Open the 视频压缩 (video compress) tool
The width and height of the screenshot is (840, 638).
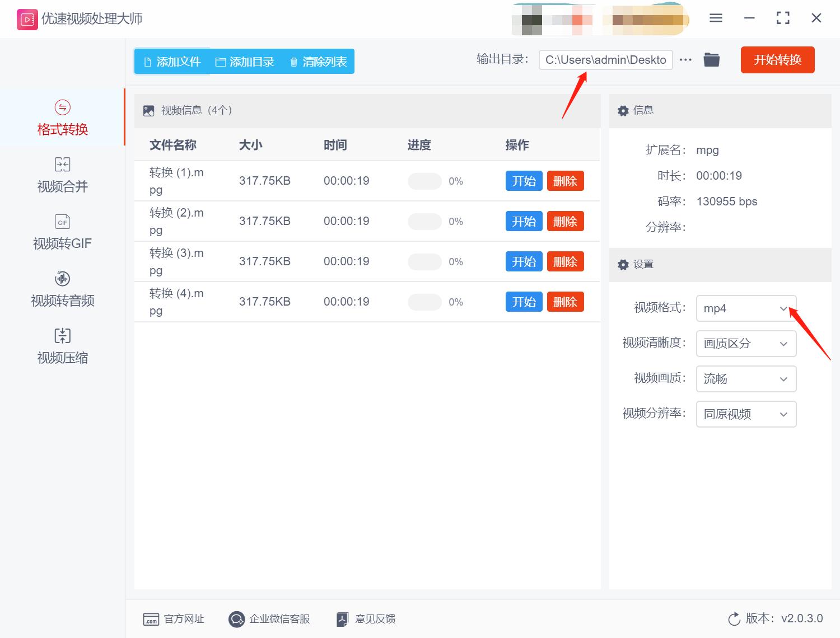point(62,346)
